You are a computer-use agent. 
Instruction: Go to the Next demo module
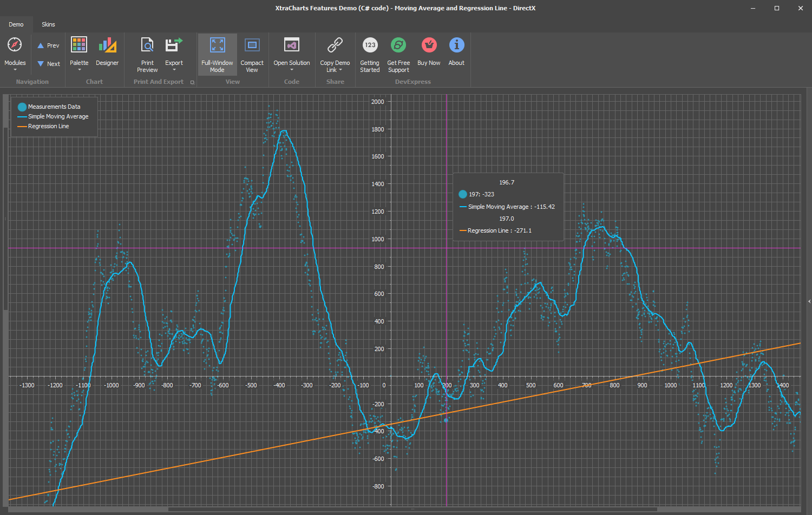pos(48,64)
